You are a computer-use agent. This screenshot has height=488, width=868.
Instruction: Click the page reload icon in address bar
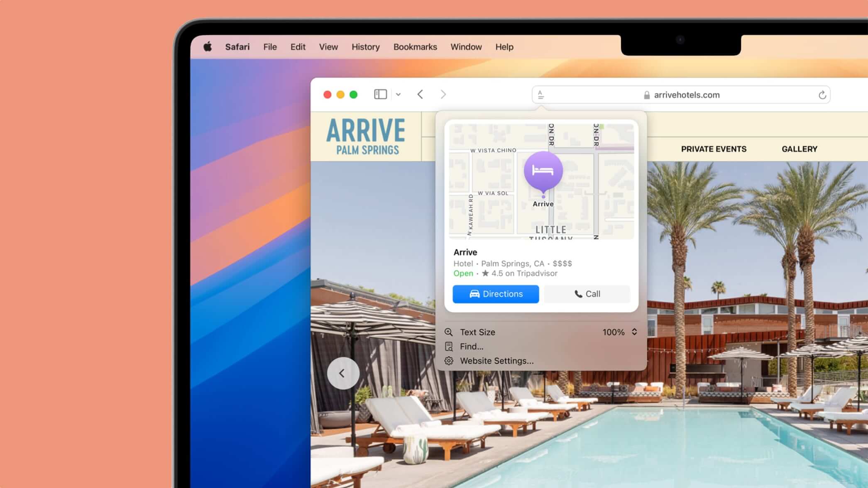click(823, 95)
